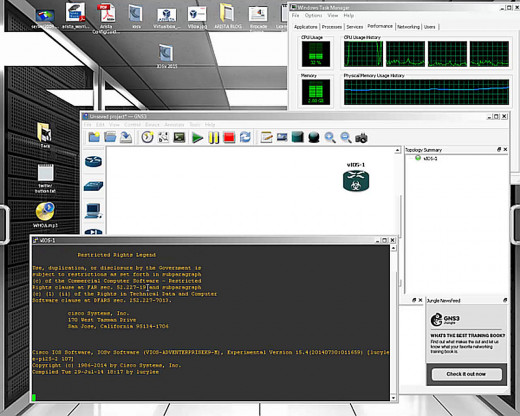This screenshot has height=416, width=520.
Task: Reload all devices in GNS3
Action: 245,137
